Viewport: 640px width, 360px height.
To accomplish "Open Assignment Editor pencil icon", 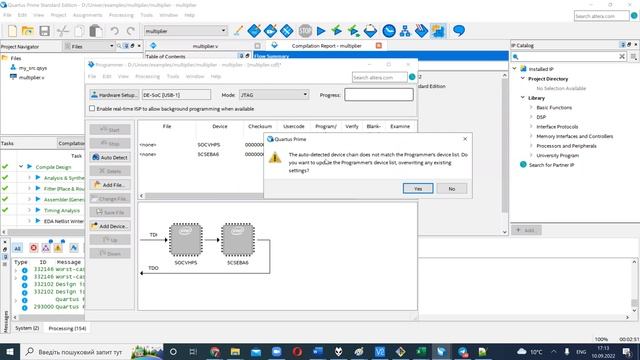I will (x=238, y=31).
